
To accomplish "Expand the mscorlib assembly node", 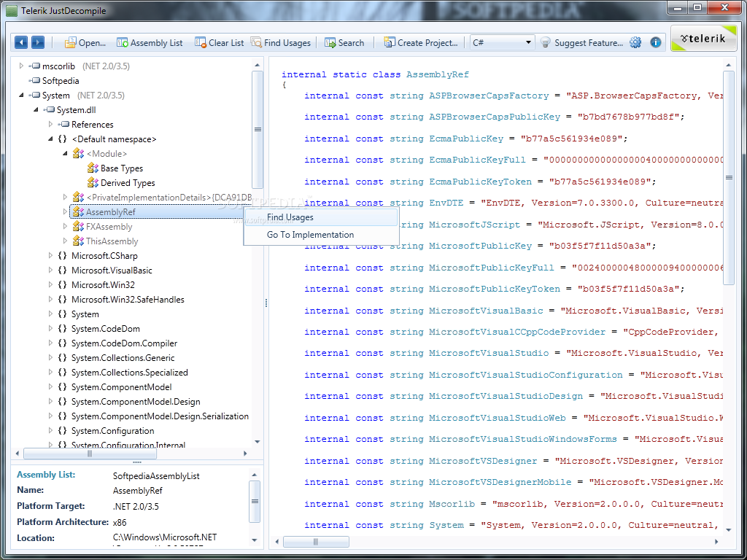I will [x=21, y=66].
